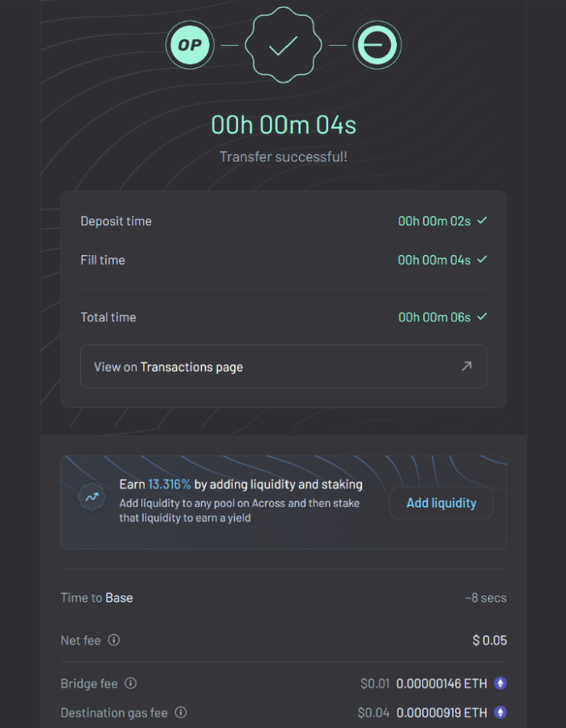566x728 pixels.
Task: Click the Base destination chain icon
Action: [x=377, y=45]
